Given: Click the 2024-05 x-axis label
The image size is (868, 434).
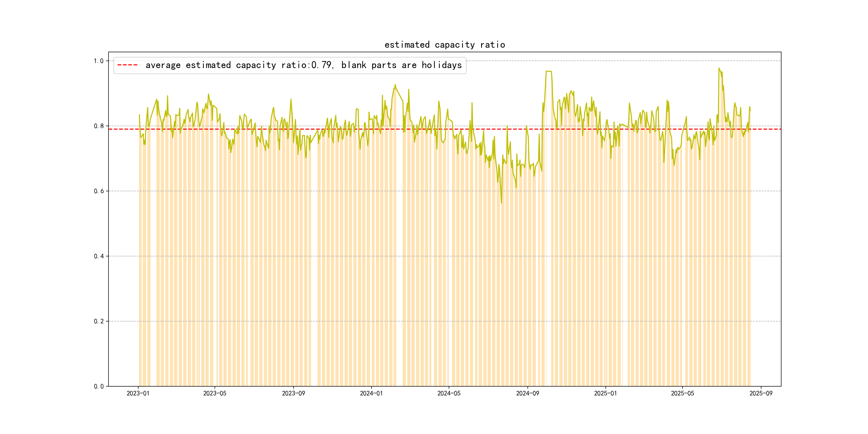Looking at the screenshot, I should (448, 393).
